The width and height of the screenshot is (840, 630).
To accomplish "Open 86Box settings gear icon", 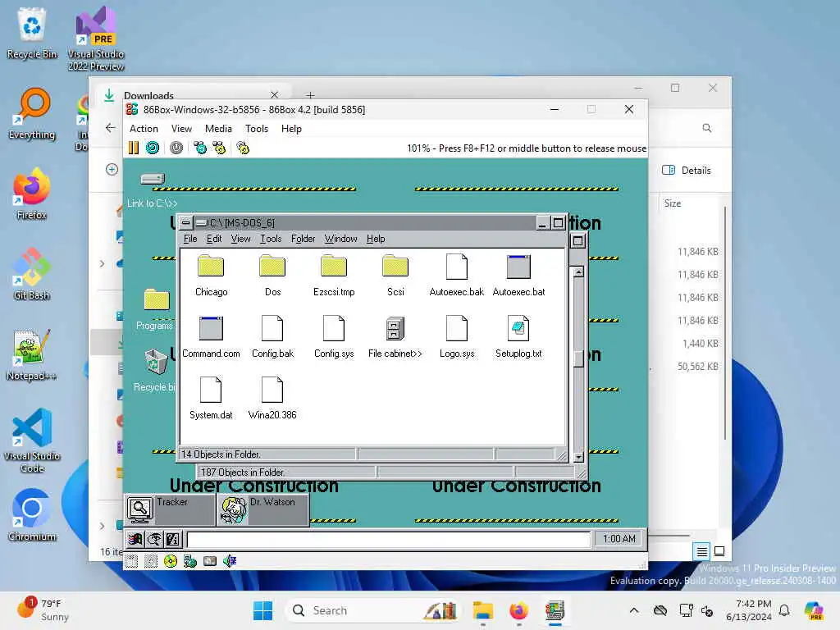I will (243, 148).
